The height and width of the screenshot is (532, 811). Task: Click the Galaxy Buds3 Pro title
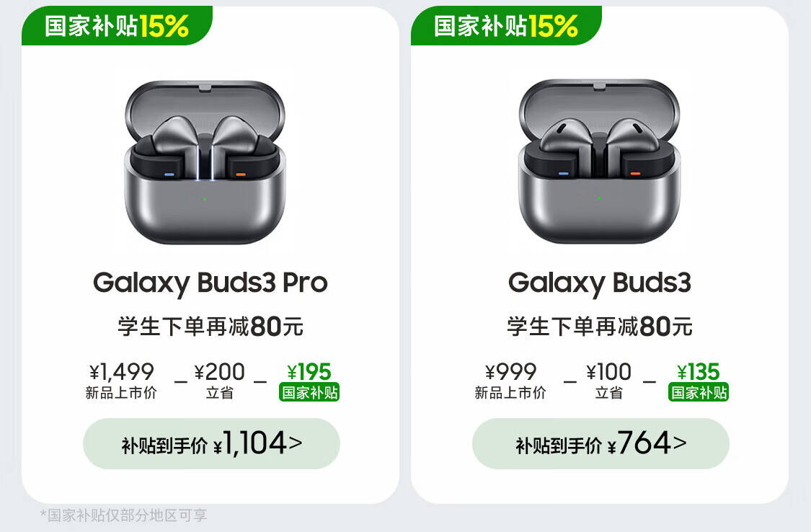coord(210,283)
